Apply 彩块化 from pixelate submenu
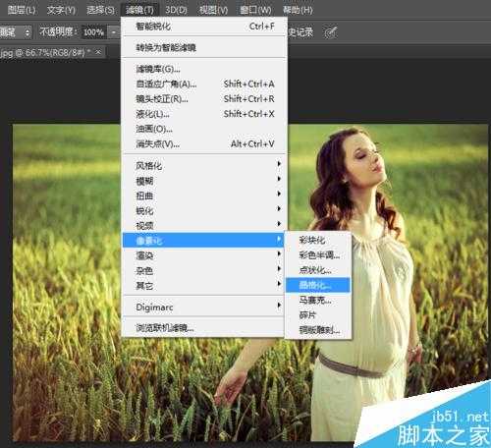This screenshot has width=491, height=448. (318, 240)
